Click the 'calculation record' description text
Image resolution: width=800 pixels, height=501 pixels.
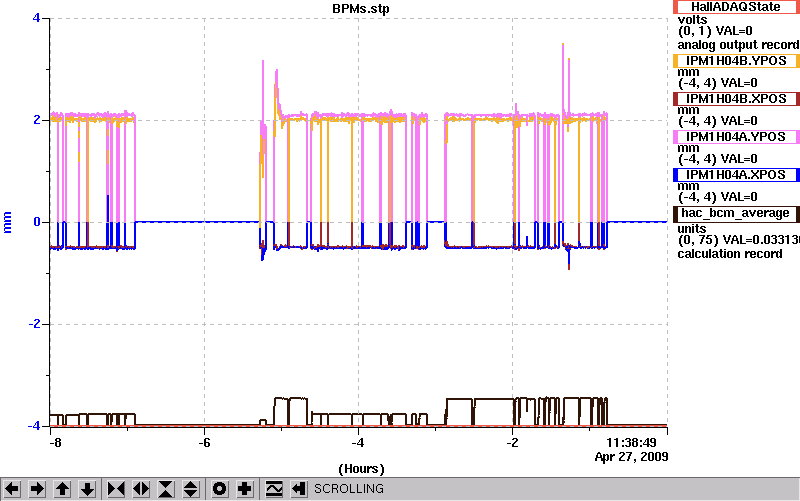point(730,254)
